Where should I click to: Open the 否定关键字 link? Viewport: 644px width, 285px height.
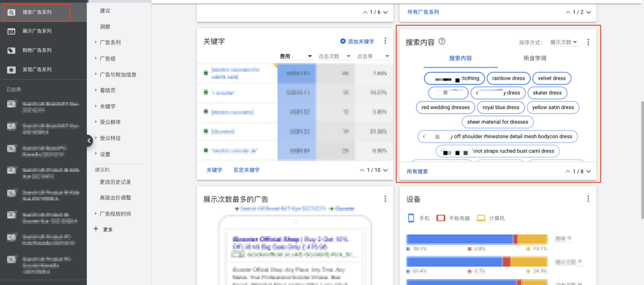pyautogui.click(x=247, y=170)
